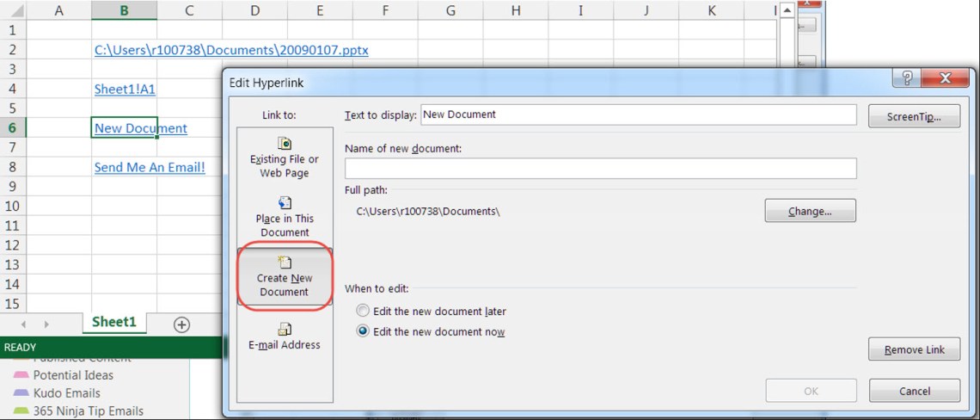Image resolution: width=980 pixels, height=420 pixels.
Task: Select Edit the new document now
Action: (431, 331)
